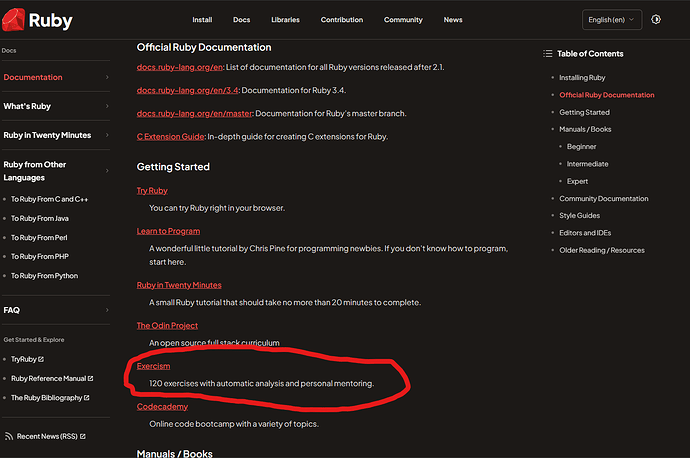Open To Ruby From Java
The image size is (690, 458).
tap(40, 219)
